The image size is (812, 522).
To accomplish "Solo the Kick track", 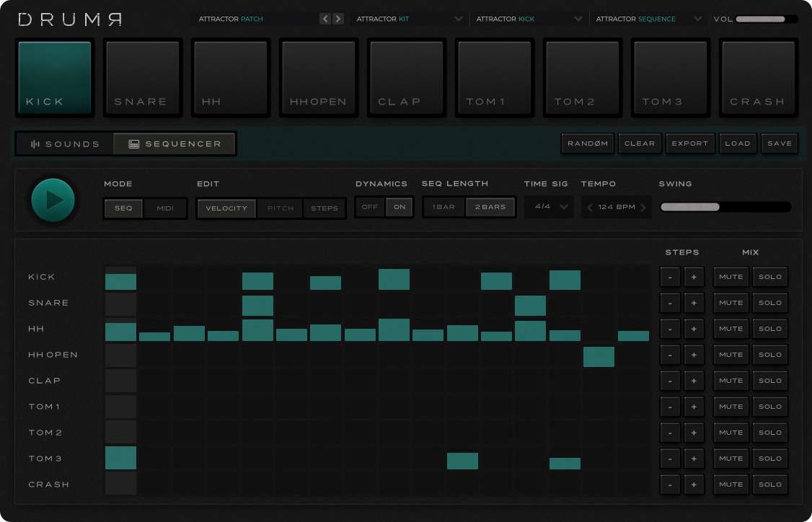I will pyautogui.click(x=770, y=277).
